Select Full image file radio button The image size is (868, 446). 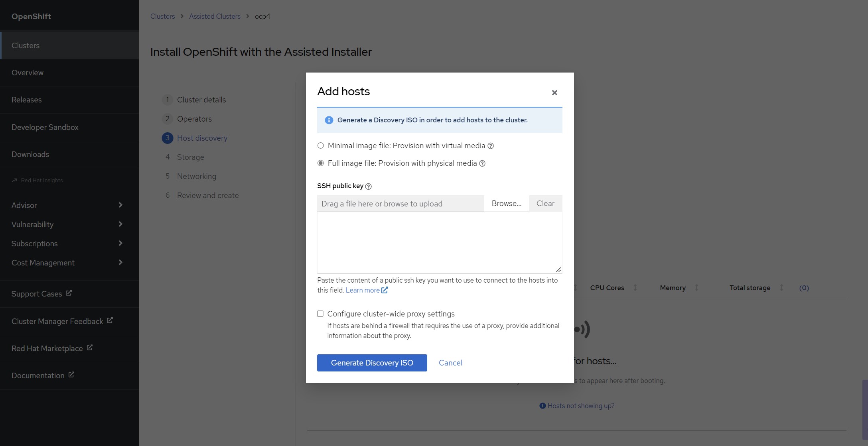[320, 163]
